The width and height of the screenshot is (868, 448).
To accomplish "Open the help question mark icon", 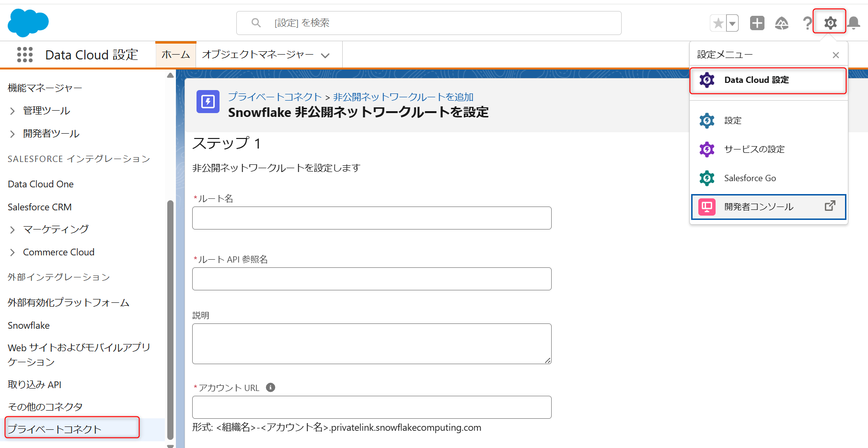I will [807, 23].
